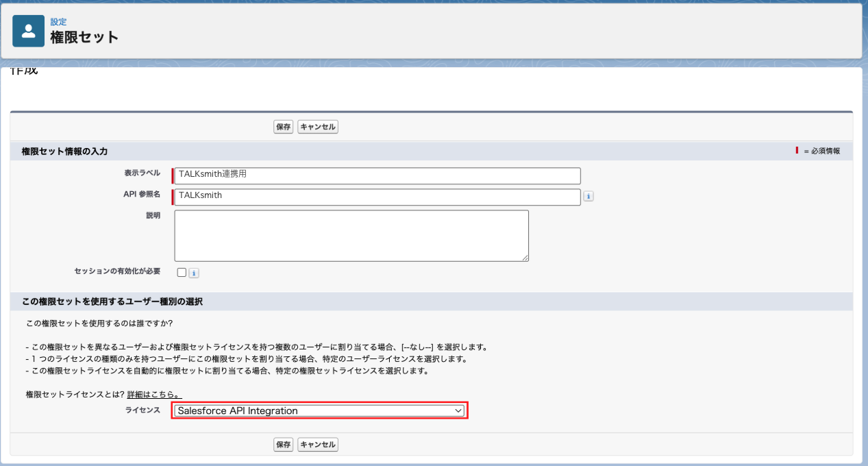Click the resize handle of 説明 textarea

(525, 258)
